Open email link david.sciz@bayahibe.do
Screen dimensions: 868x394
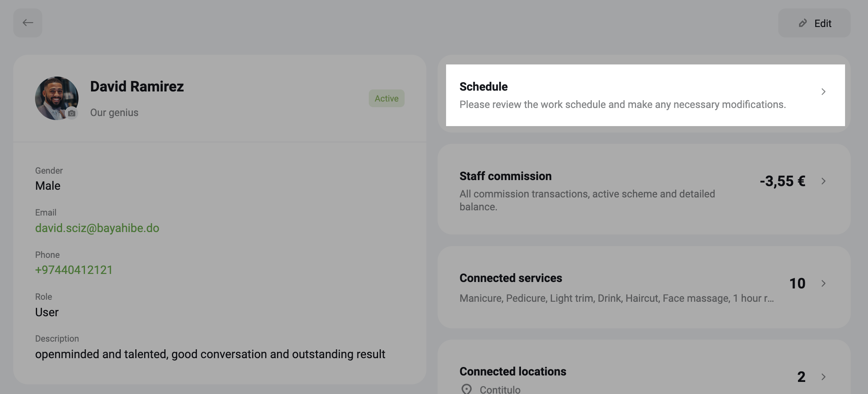pos(97,228)
